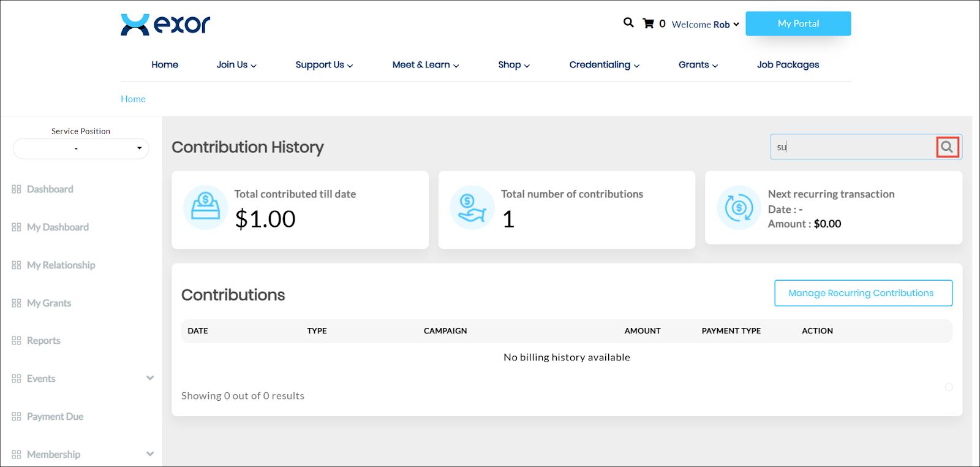980x467 pixels.
Task: Click the total contributed donation box icon
Action: pyautogui.click(x=205, y=207)
